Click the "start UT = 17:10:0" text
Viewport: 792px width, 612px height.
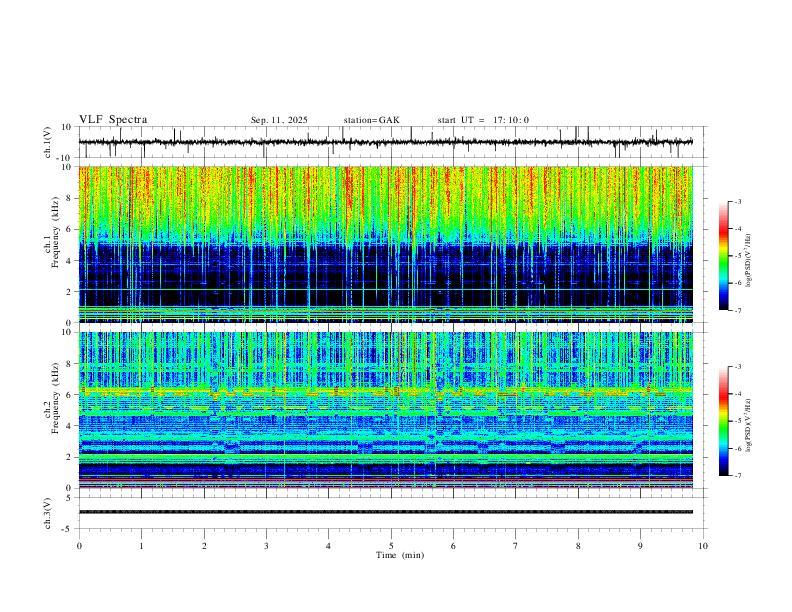(x=483, y=120)
